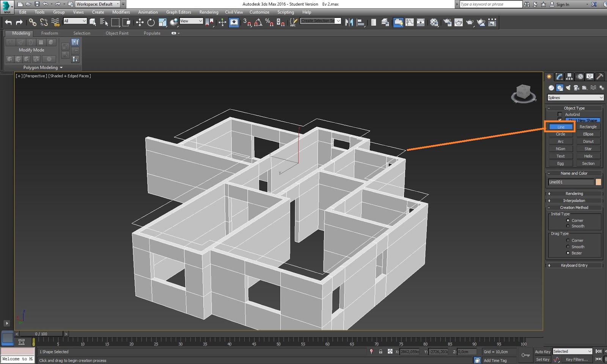The image size is (607, 364).
Task: Open the Curve Editor from the toolbar
Action: tap(410, 22)
